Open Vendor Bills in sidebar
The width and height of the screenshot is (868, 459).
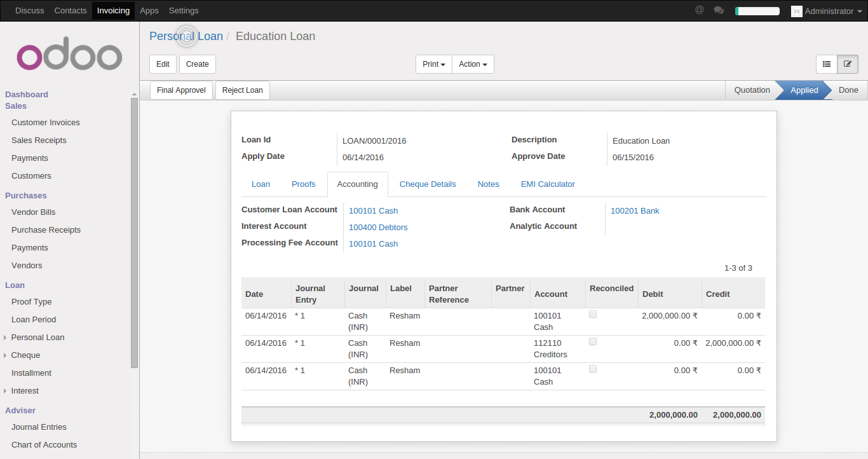pos(33,212)
